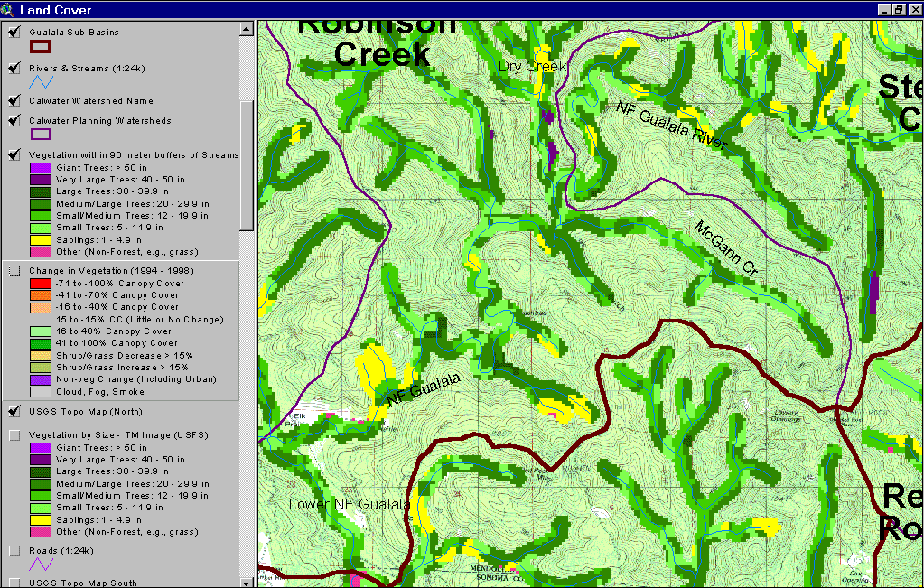Select Calwater Watershed Name layer label
The width and height of the screenshot is (924, 588).
(x=90, y=101)
